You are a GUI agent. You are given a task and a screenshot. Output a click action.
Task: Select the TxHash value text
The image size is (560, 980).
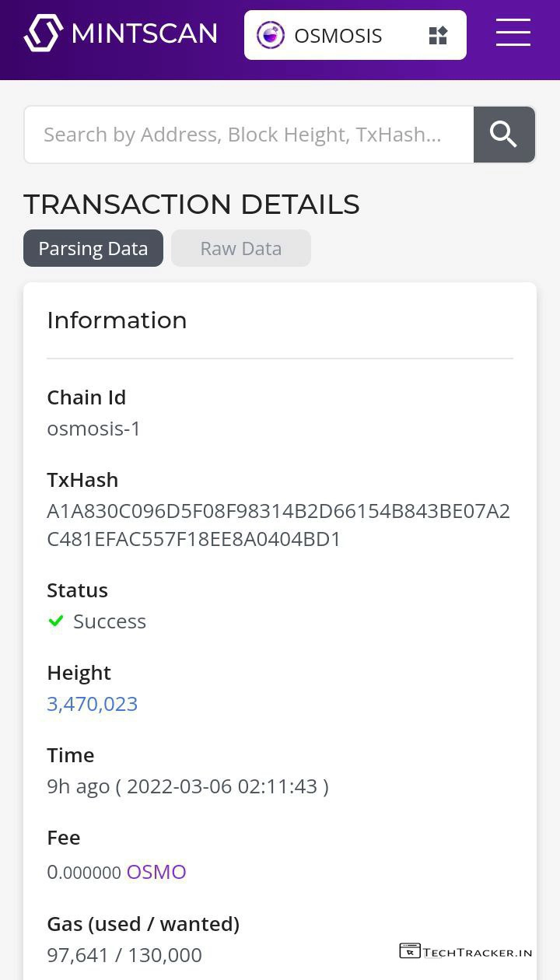[x=278, y=525]
